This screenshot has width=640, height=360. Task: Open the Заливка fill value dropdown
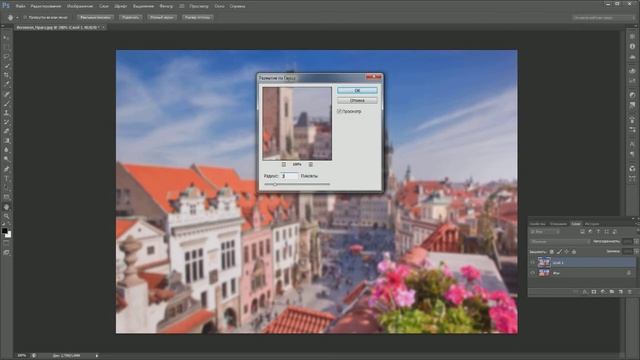click(x=636, y=252)
